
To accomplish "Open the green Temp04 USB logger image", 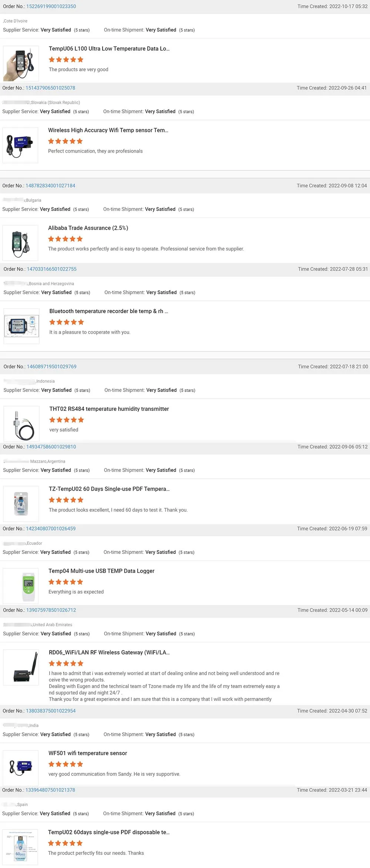I will pos(21,586).
